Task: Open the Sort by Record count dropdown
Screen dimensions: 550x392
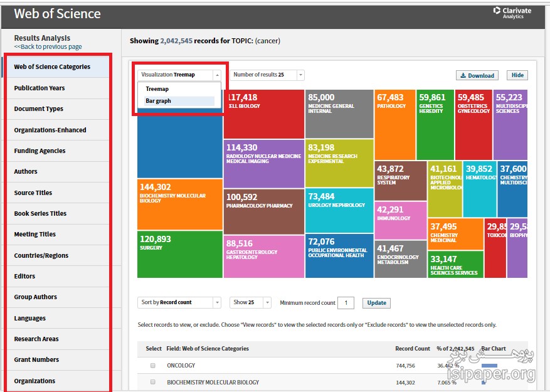Action: [x=179, y=302]
